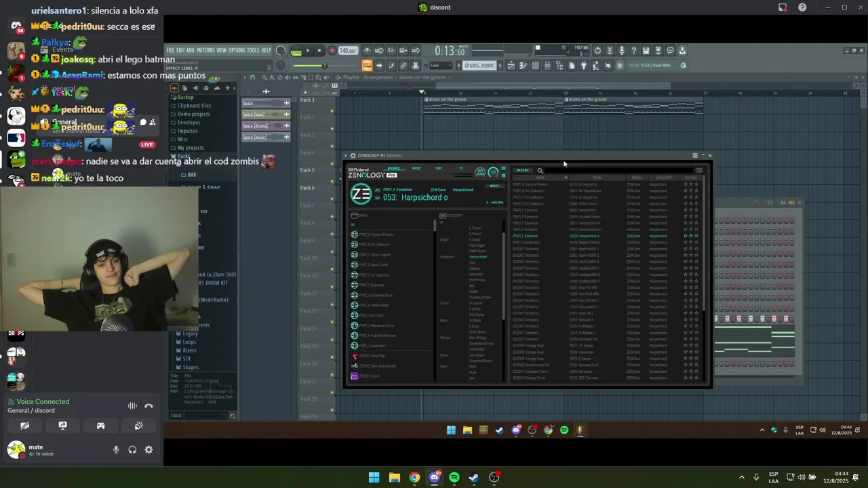Open the question-mark help icon in FL toolbar

pos(634,51)
